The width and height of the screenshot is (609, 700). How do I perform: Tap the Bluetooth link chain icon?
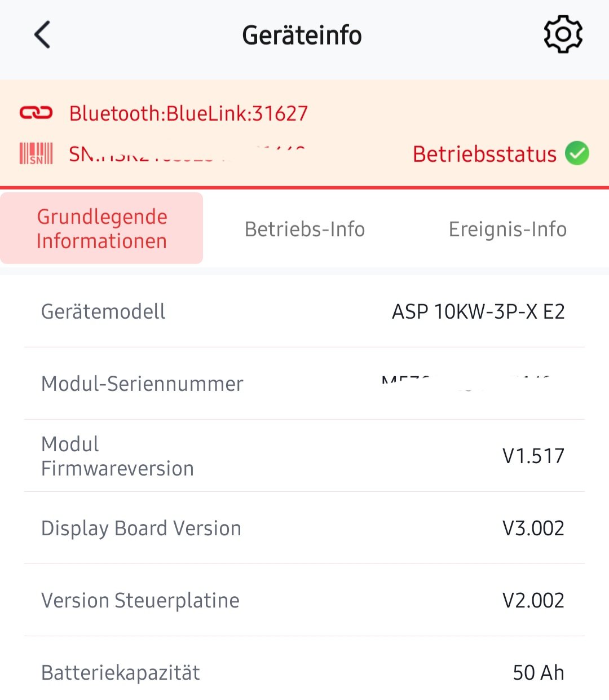click(36, 113)
